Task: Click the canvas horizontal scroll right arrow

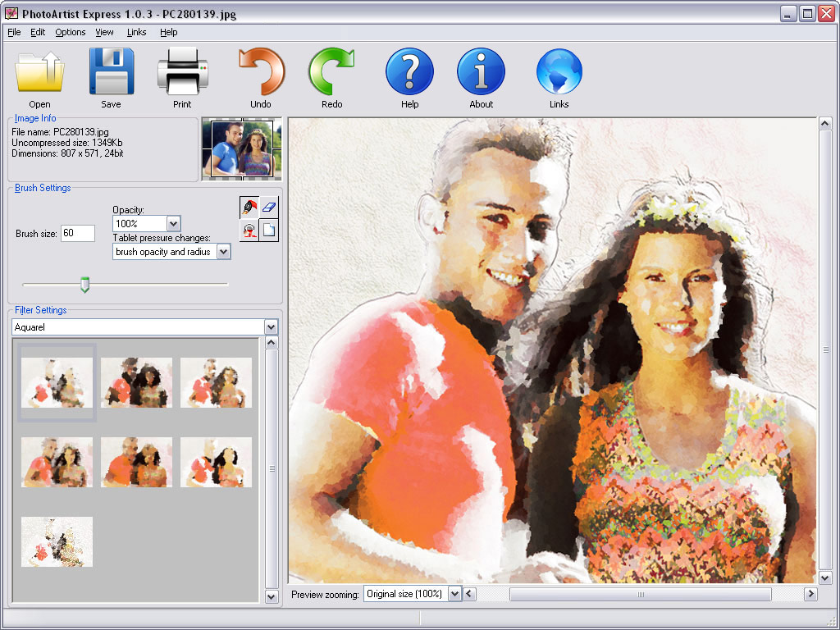Action: [810, 594]
